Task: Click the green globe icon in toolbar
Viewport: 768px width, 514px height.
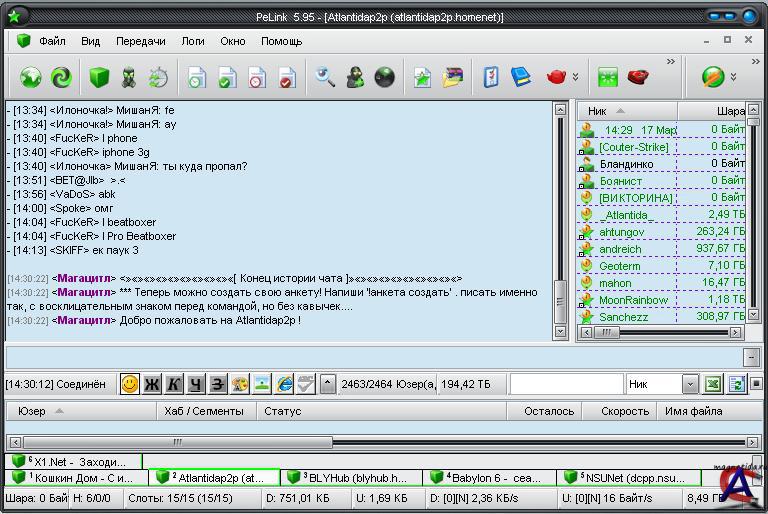Action: (x=30, y=77)
